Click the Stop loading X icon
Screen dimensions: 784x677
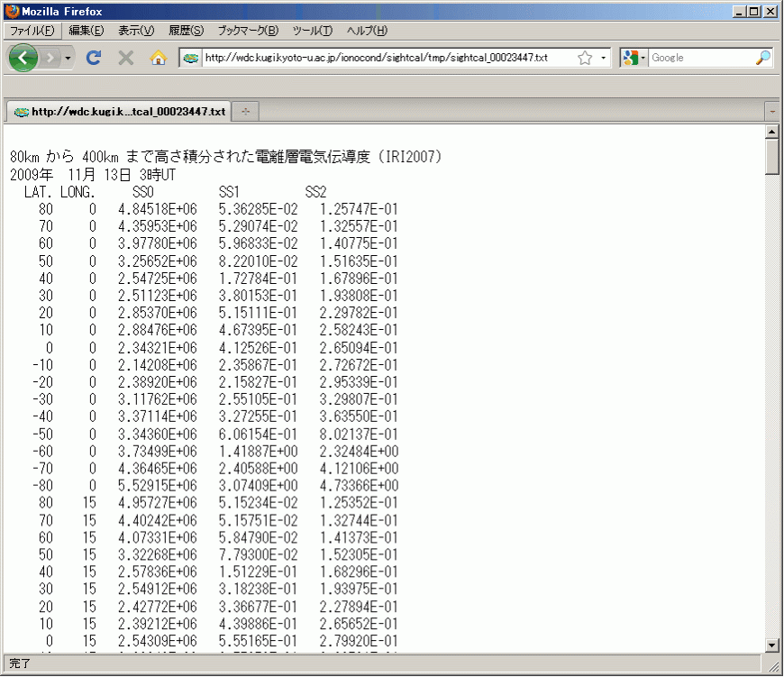click(126, 58)
